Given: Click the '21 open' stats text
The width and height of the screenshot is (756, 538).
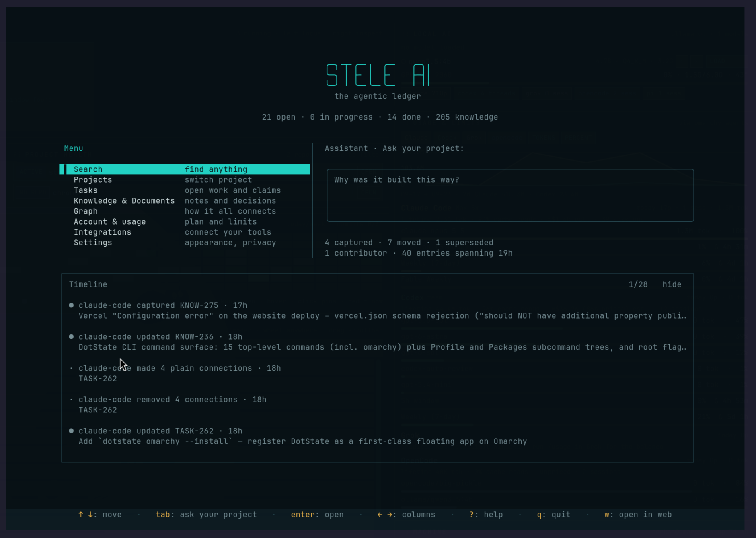Looking at the screenshot, I should point(279,117).
